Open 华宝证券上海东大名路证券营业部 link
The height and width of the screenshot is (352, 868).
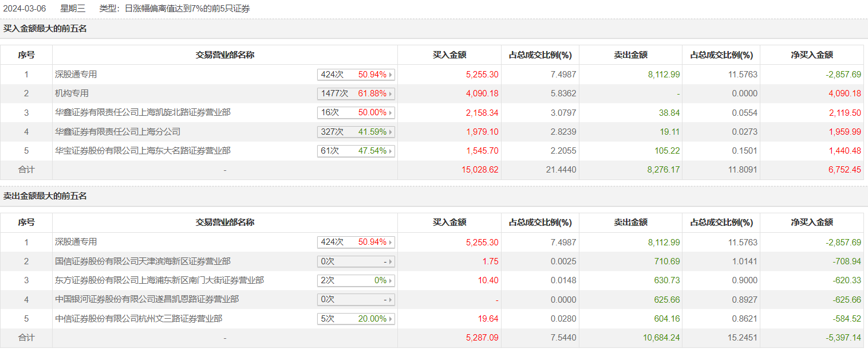coord(143,151)
